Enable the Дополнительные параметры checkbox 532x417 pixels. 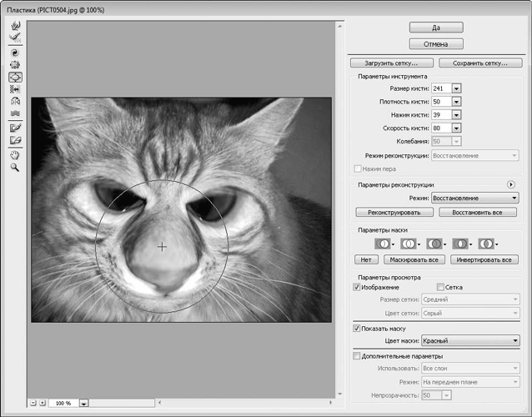[358, 356]
